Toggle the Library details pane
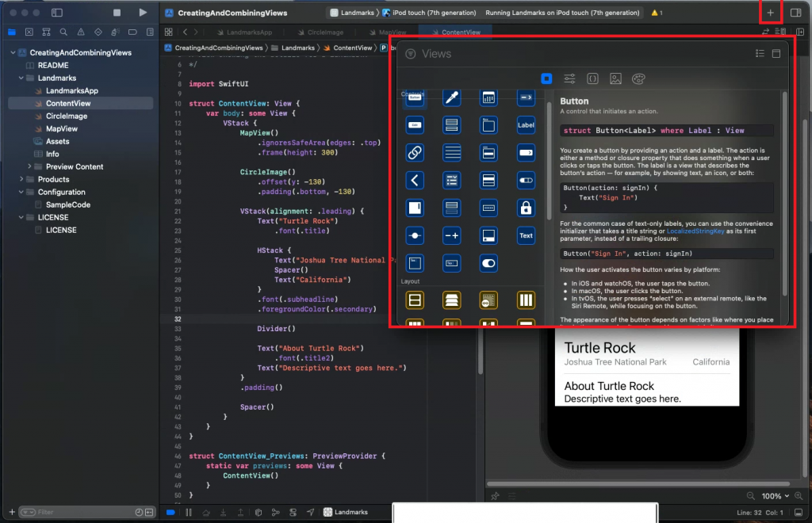This screenshot has height=523, width=812. point(776,53)
